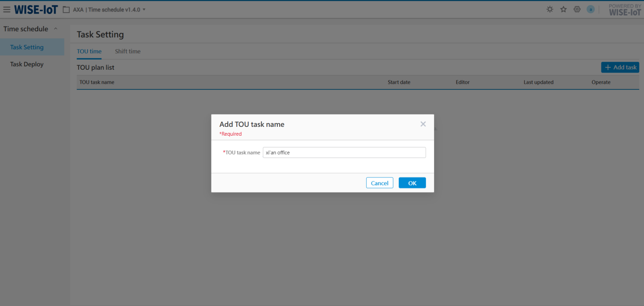The height and width of the screenshot is (306, 644).
Task: Close the Add TOU task name dialog
Action: click(423, 124)
